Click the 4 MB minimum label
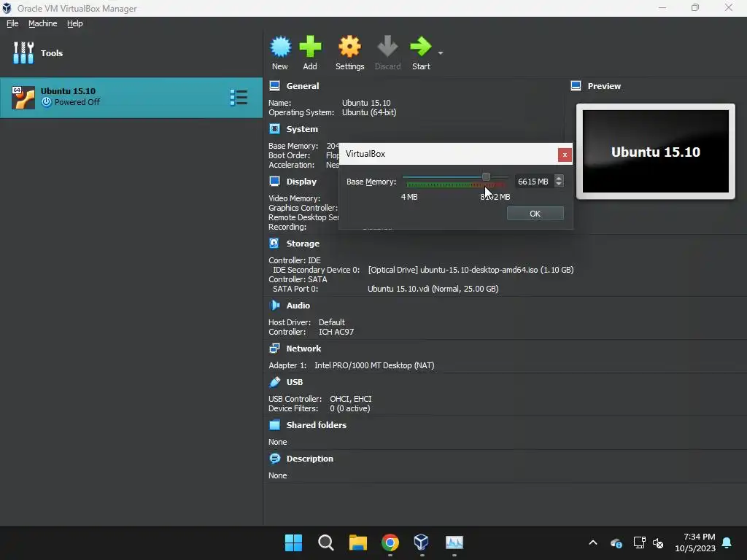 tap(409, 197)
